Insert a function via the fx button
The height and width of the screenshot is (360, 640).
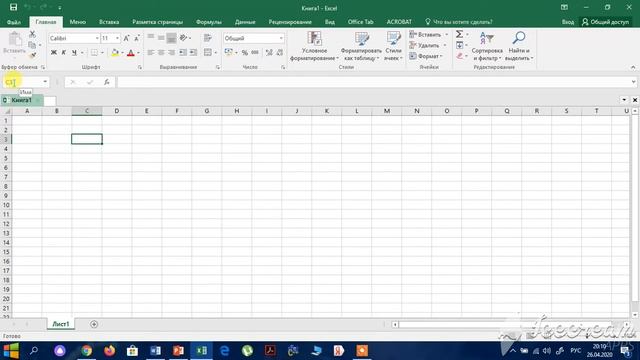coord(107,82)
